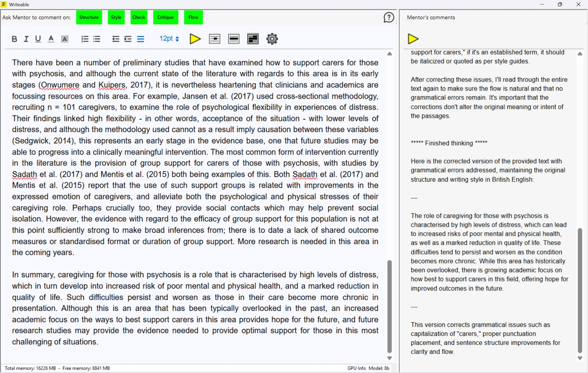Image resolution: width=588 pixels, height=373 pixels.
Task: Toggle the bullet list formatting
Action: click(x=97, y=39)
